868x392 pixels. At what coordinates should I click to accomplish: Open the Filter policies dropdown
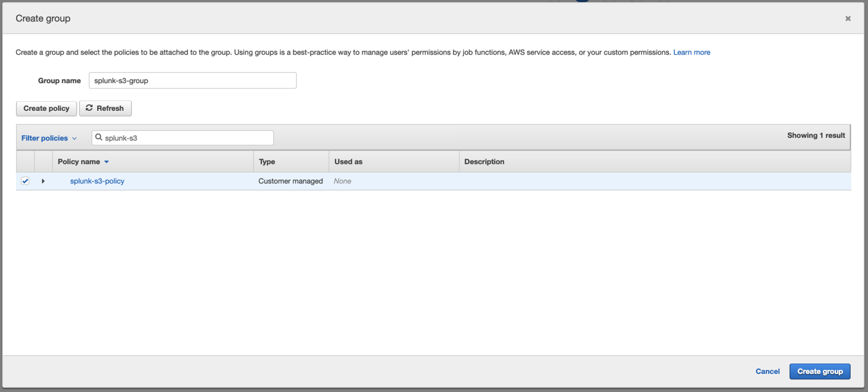[x=49, y=138]
